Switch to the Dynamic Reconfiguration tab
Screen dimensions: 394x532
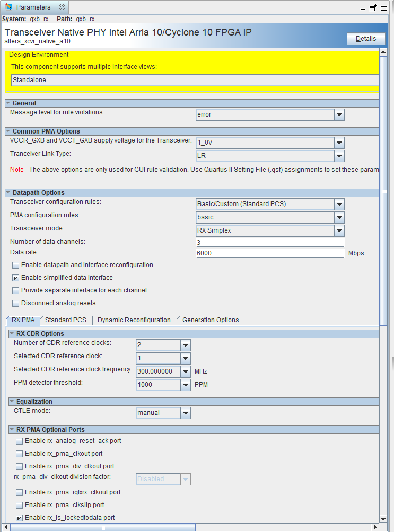(x=134, y=320)
